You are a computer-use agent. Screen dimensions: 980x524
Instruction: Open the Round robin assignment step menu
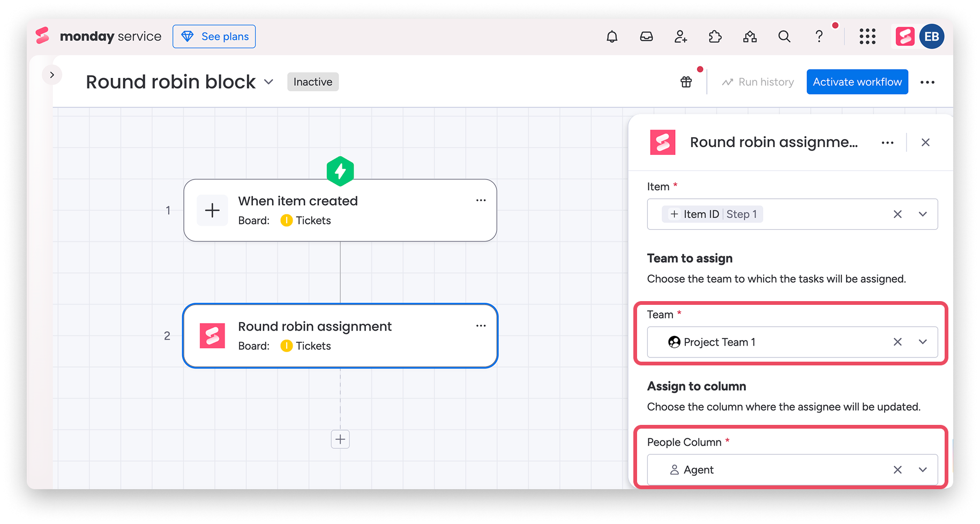coord(481,326)
